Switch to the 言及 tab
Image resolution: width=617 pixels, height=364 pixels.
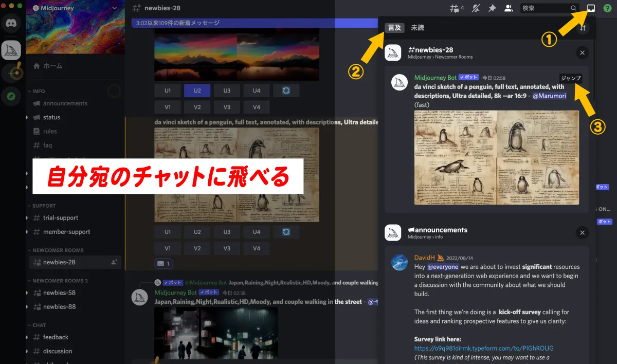pyautogui.click(x=395, y=28)
